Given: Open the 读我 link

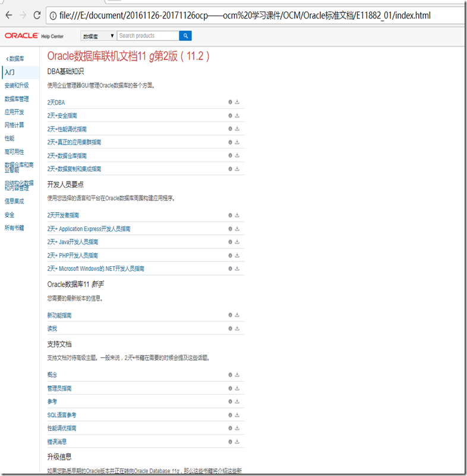Looking at the screenshot, I should coord(52,329).
